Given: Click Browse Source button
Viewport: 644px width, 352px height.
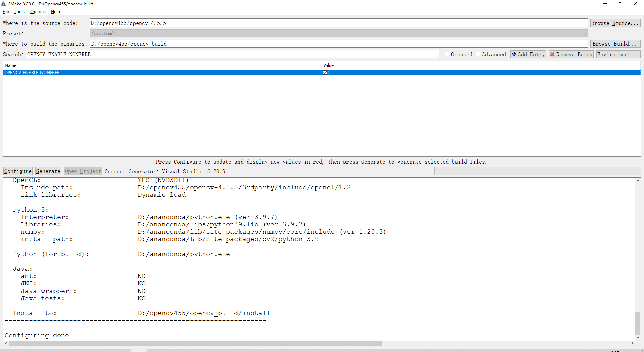Looking at the screenshot, I should coord(615,23).
